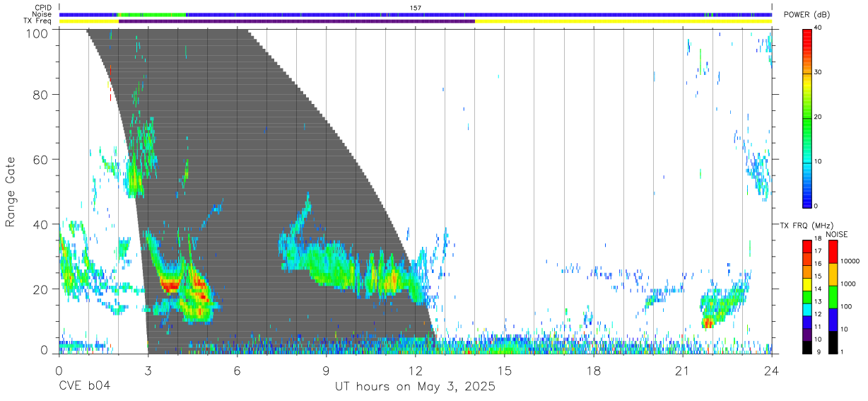The width and height of the screenshot is (868, 401).
Task: Click the Noise time-series strip
Action: (x=415, y=15)
